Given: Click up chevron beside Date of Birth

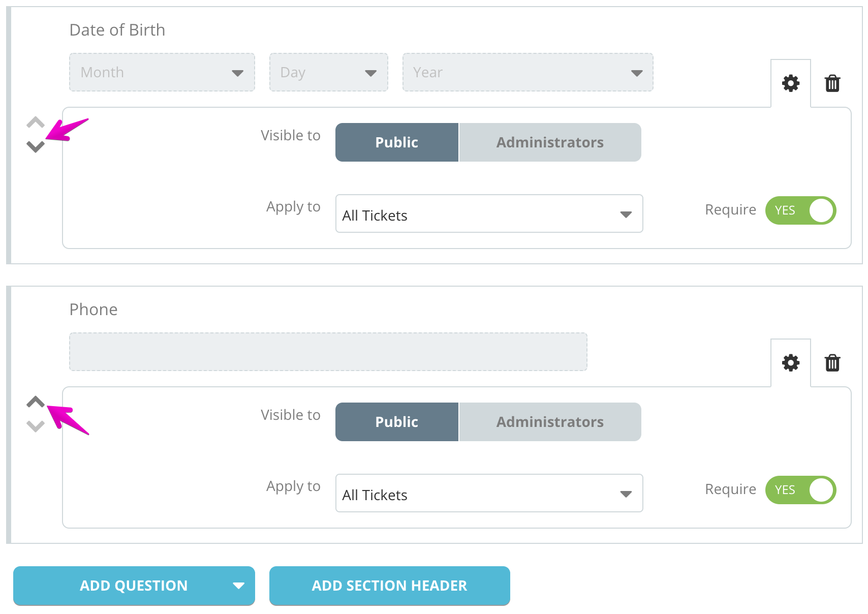Looking at the screenshot, I should coord(36,122).
